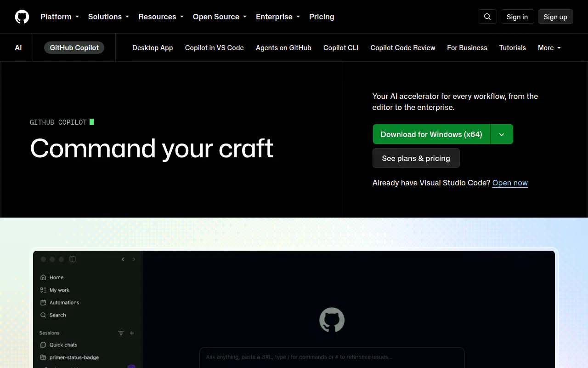Click the forward arrow in app preview

click(x=134, y=259)
